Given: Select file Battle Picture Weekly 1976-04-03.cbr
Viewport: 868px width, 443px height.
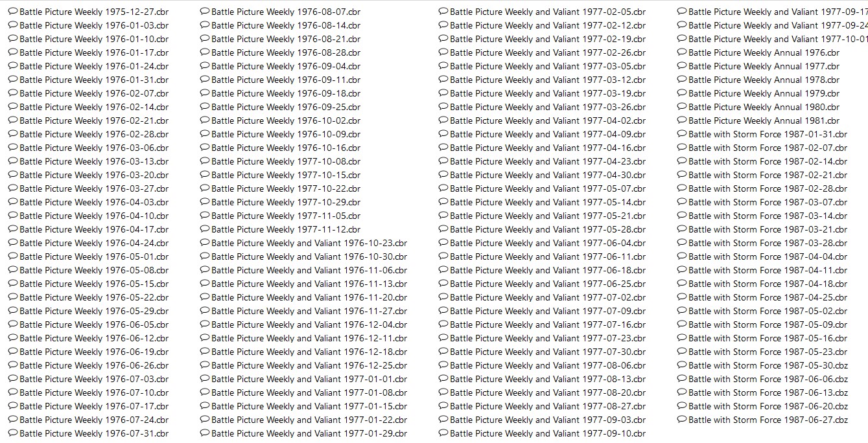Looking at the screenshot, I should (94, 202).
